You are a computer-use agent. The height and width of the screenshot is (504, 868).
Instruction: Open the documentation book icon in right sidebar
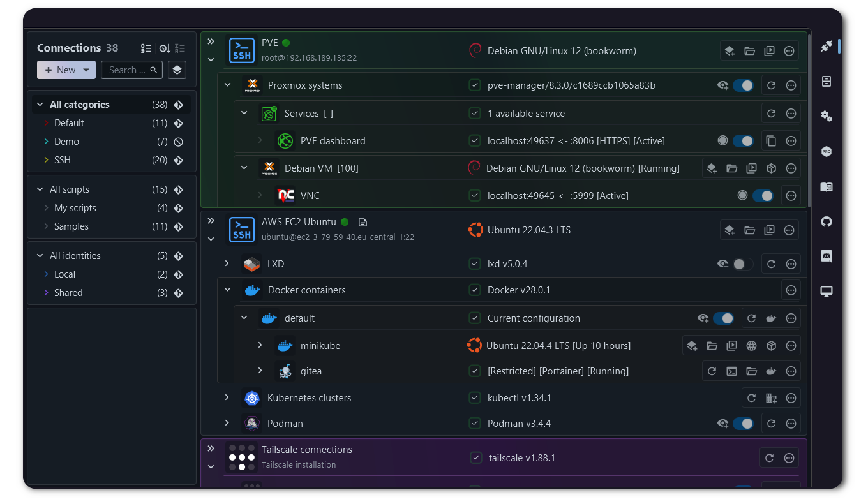[x=826, y=187]
